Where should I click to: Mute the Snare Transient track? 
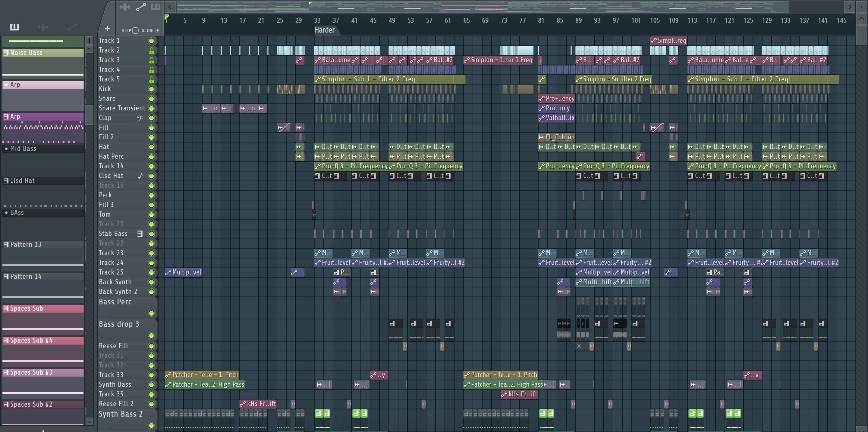(x=151, y=109)
